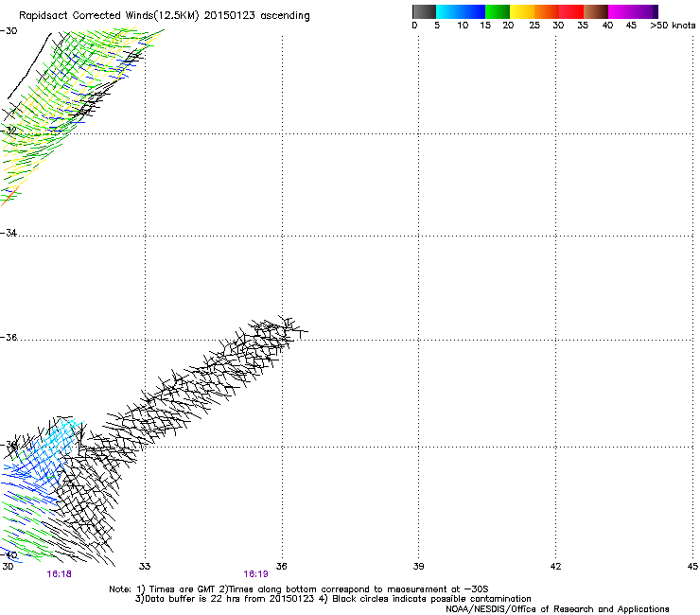Click the longitude axis label 42
The image size is (700, 615).
point(555,567)
